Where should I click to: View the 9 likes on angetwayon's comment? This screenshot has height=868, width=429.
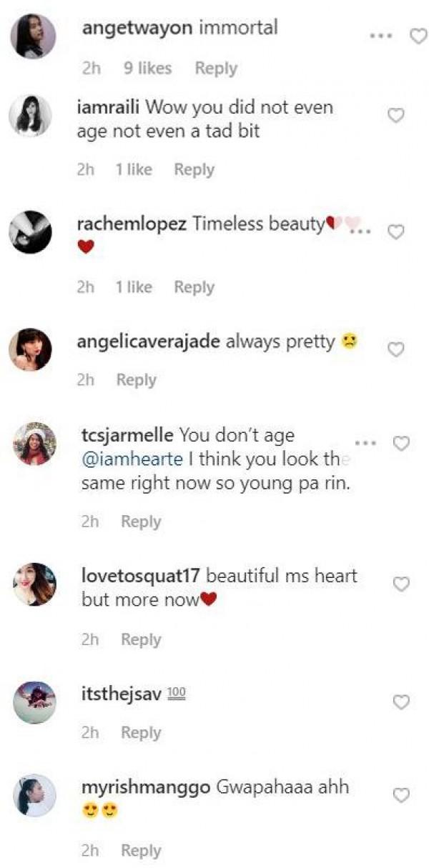tap(147, 69)
